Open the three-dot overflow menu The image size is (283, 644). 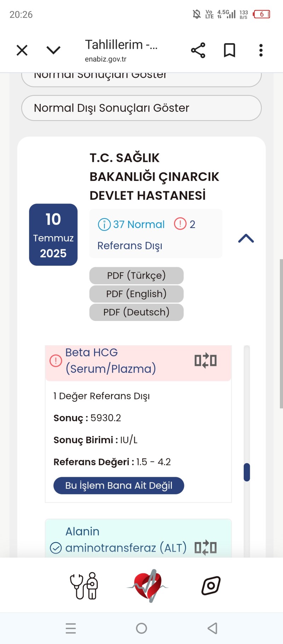coord(261,50)
